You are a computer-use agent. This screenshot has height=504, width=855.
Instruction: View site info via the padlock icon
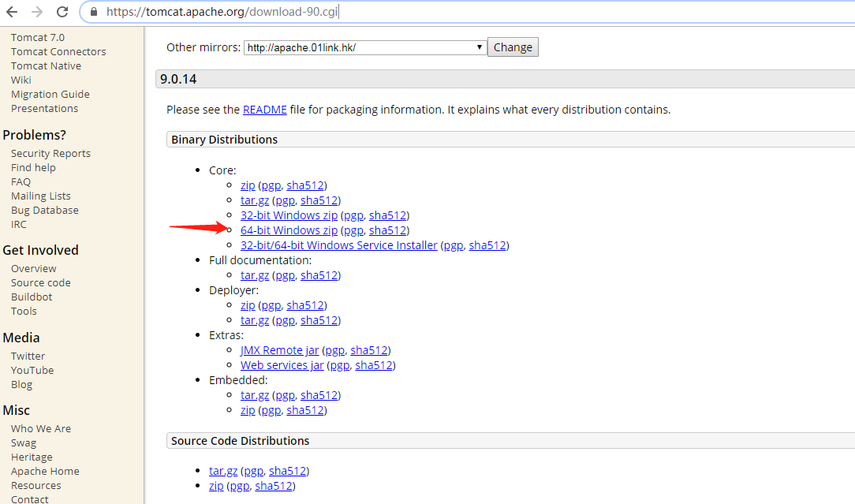coord(94,12)
